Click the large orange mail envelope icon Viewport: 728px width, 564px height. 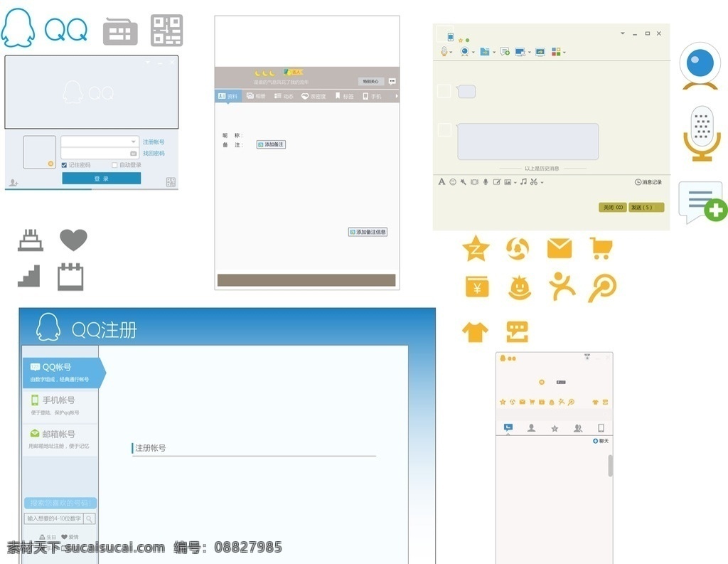point(560,248)
